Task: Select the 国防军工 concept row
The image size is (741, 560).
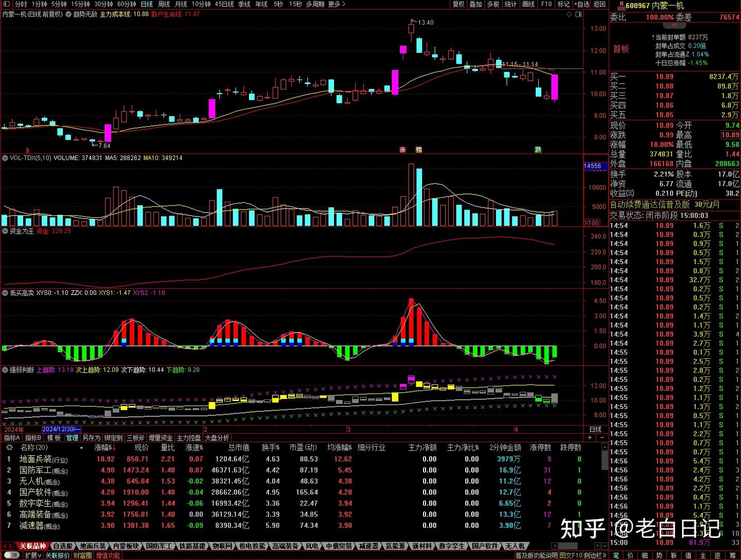Action: click(301, 470)
